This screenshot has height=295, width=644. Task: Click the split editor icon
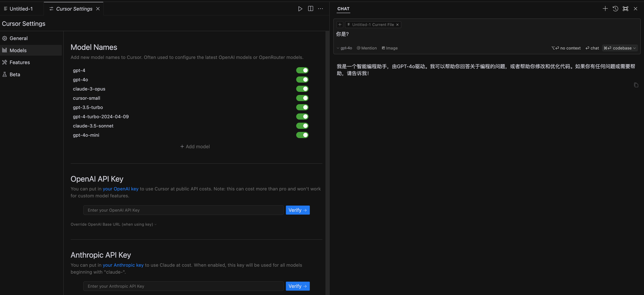pos(310,9)
